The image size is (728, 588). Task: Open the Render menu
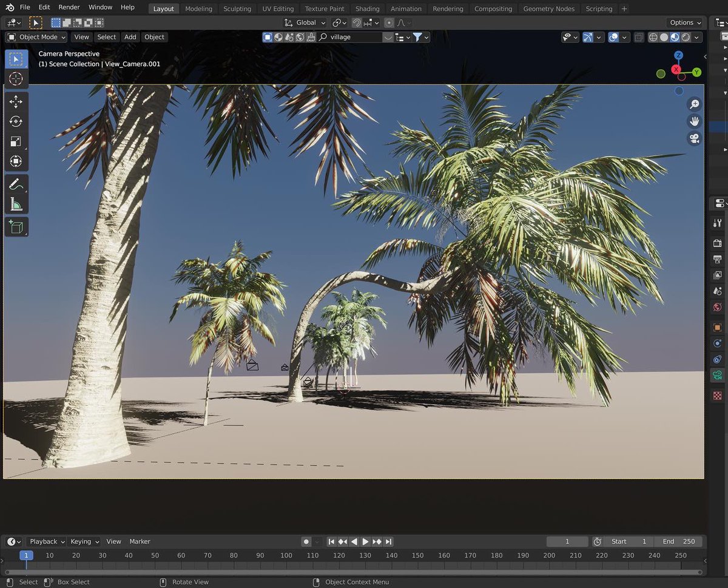[69, 7]
